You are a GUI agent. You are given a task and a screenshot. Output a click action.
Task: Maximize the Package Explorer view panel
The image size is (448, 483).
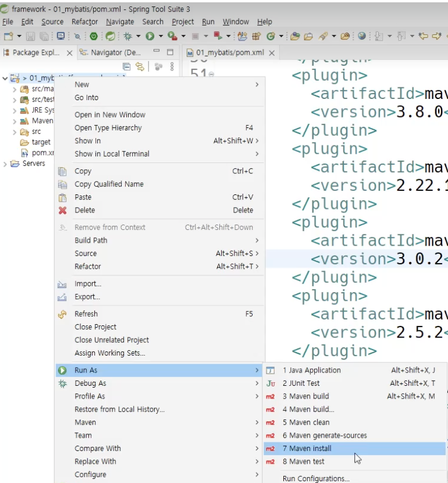(170, 52)
